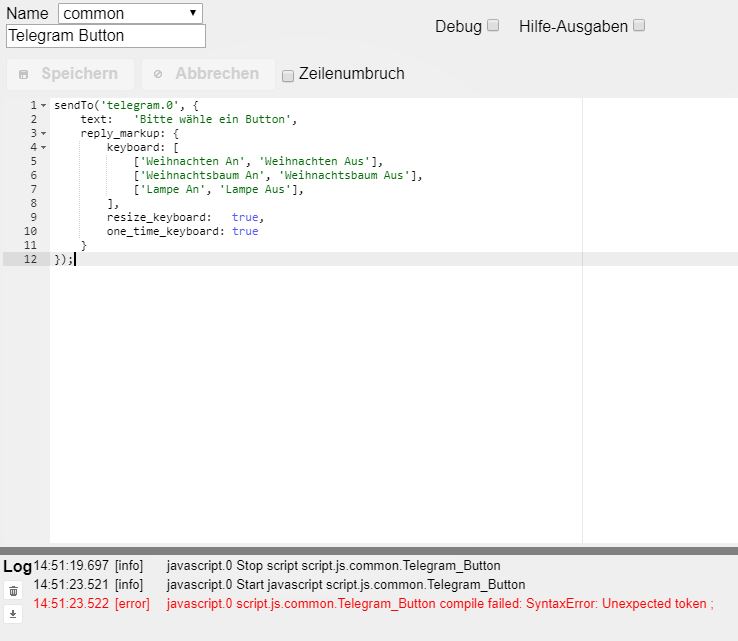Enable the Hilfe-Ausgaben checkbox
The image size is (738, 641).
[639, 25]
